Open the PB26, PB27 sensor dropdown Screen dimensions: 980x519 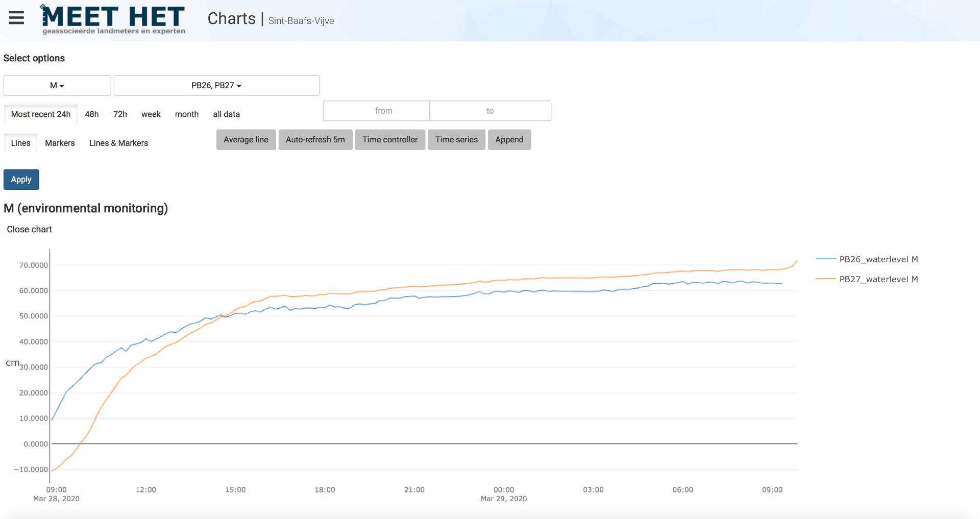tap(216, 86)
